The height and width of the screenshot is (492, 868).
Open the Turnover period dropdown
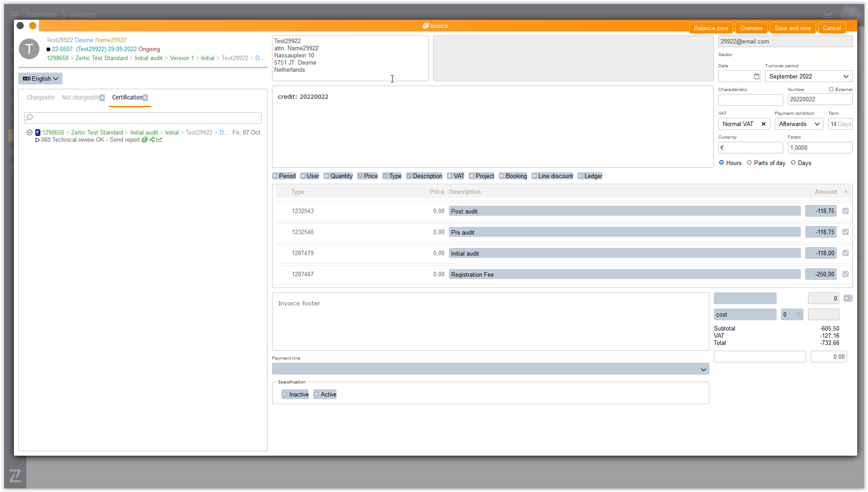click(x=808, y=77)
